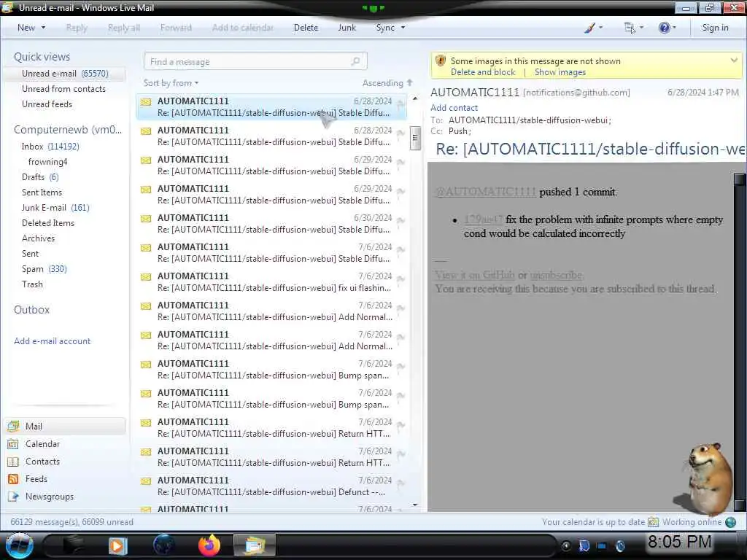
Task: Click Delete in the toolbar
Action: (306, 28)
